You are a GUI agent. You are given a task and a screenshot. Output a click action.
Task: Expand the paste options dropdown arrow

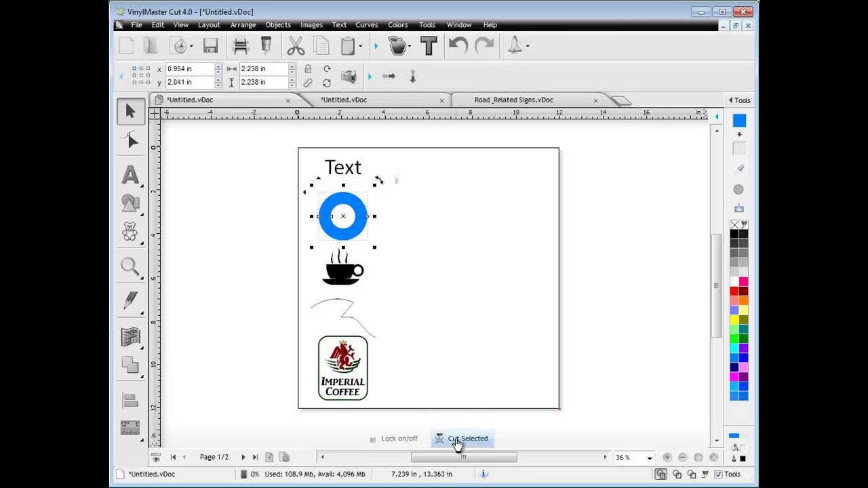coord(360,46)
